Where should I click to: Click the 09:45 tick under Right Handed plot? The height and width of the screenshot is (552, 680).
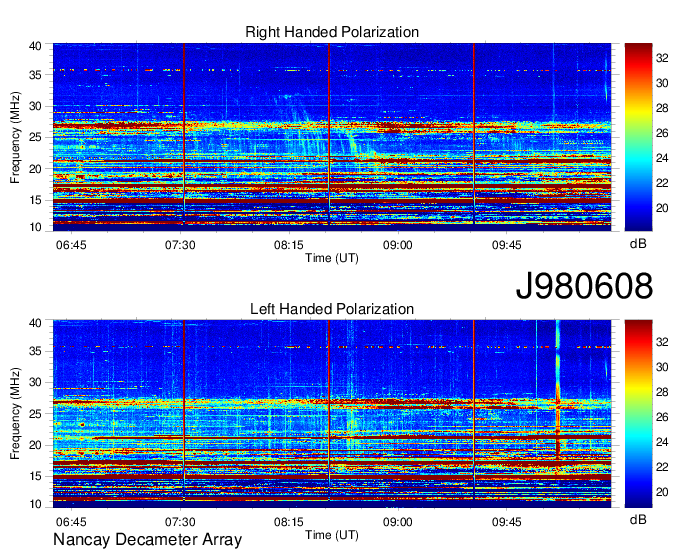coord(507,245)
